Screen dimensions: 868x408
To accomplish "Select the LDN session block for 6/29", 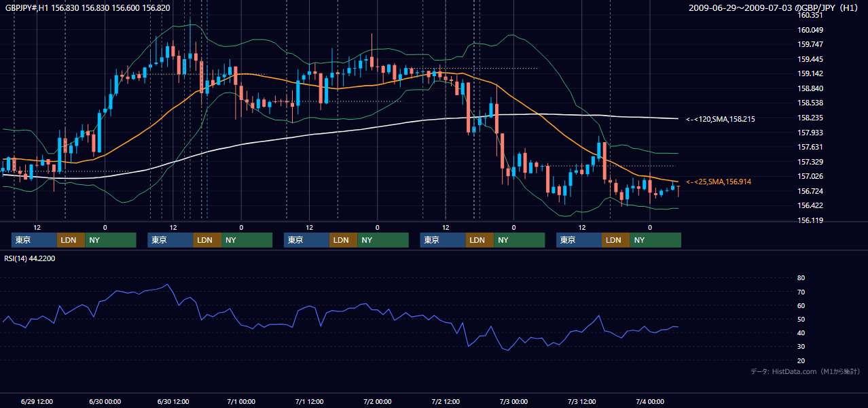I will pyautogui.click(x=71, y=240).
